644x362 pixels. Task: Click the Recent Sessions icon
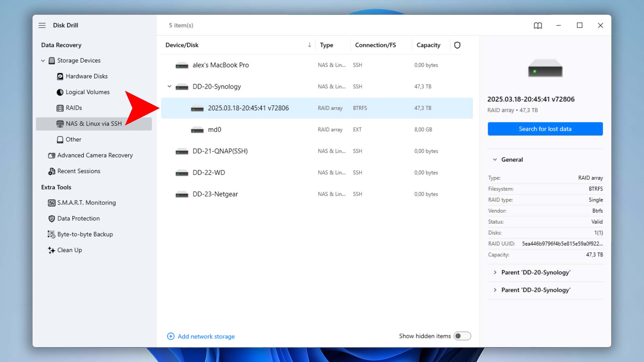point(52,171)
